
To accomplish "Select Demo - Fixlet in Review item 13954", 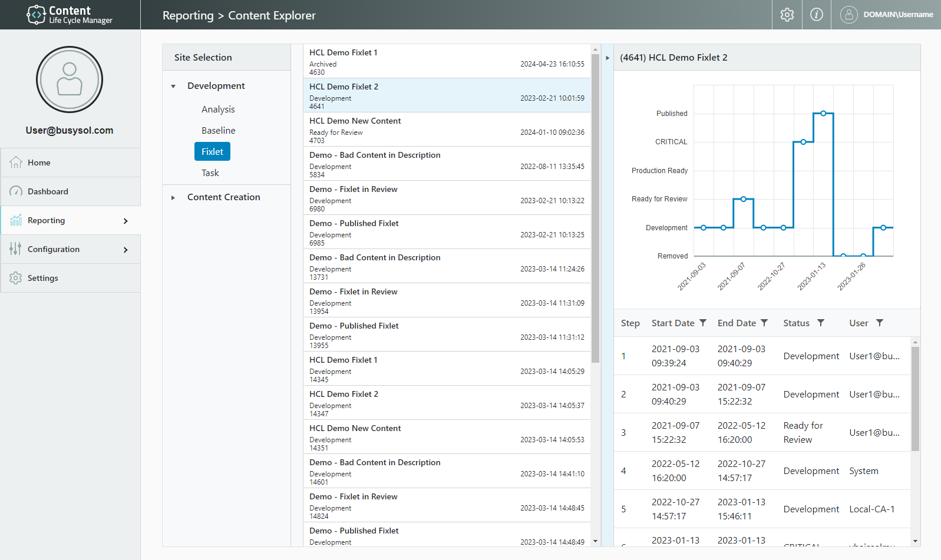I will [x=447, y=300].
